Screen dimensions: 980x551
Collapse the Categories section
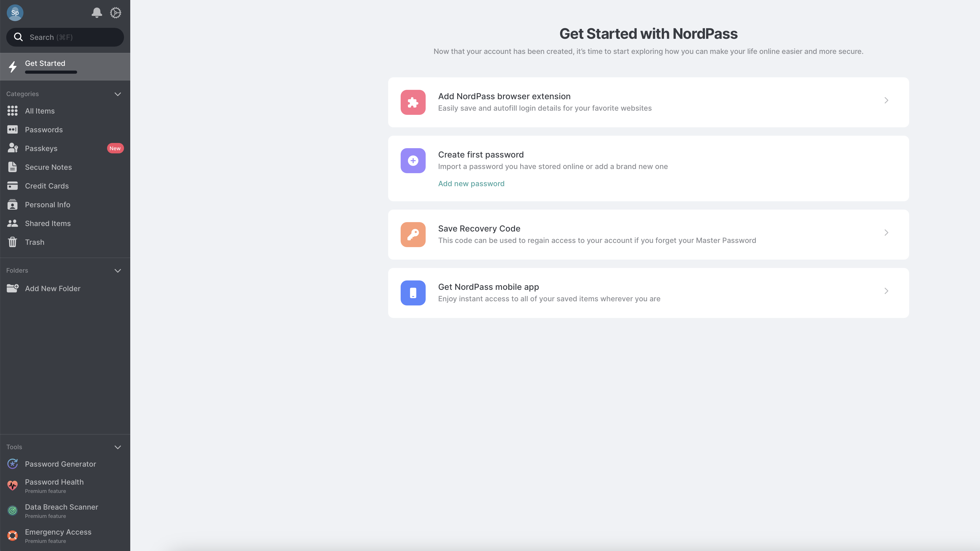coord(117,94)
